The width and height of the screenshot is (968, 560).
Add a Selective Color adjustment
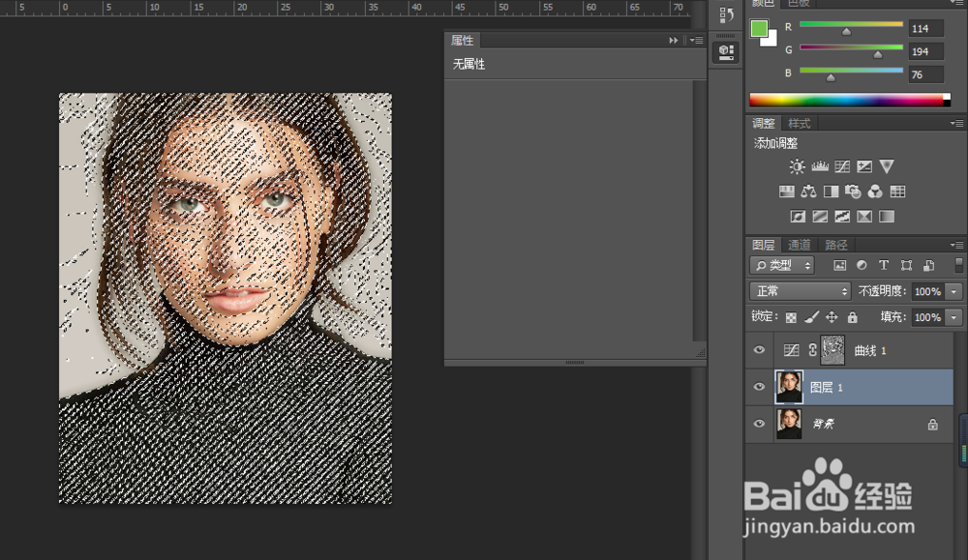(x=864, y=217)
